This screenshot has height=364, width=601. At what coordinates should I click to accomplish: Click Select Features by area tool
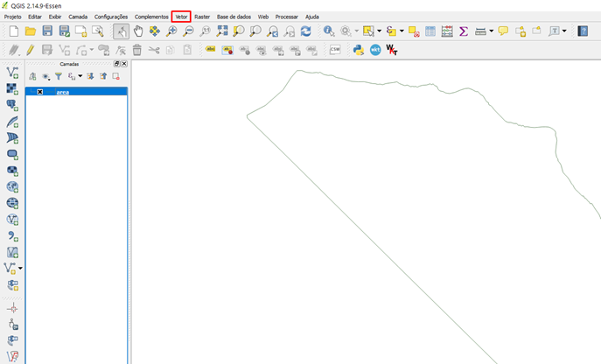point(368,31)
